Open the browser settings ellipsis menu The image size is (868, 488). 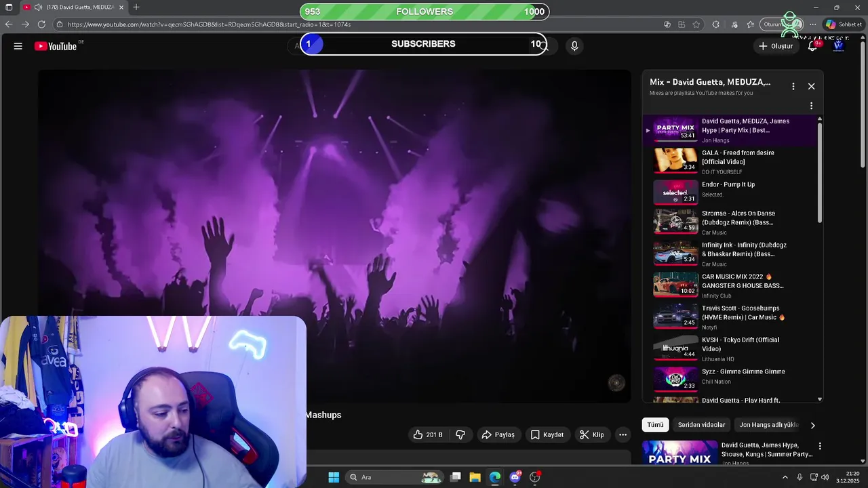point(812,24)
